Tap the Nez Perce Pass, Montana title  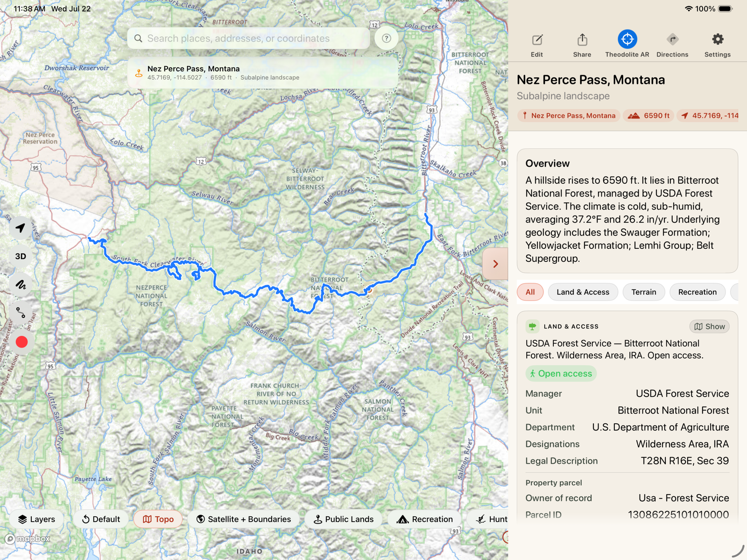[x=591, y=80]
